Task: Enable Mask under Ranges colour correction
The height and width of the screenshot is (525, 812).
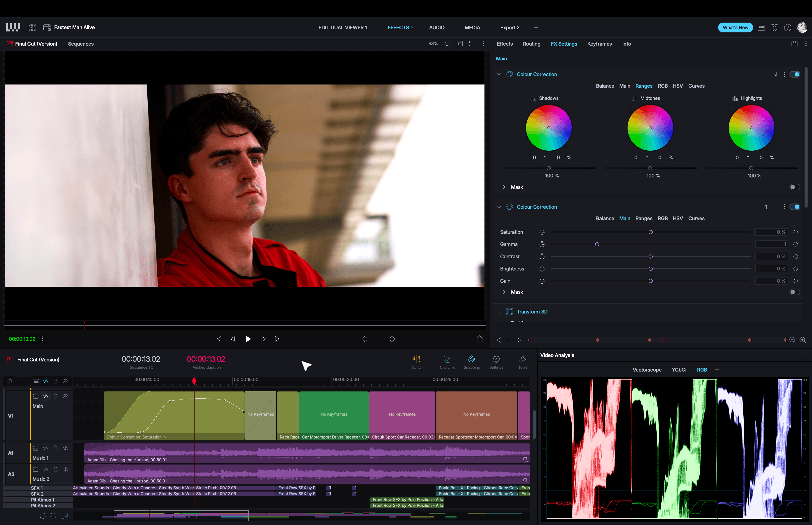Action: [795, 187]
